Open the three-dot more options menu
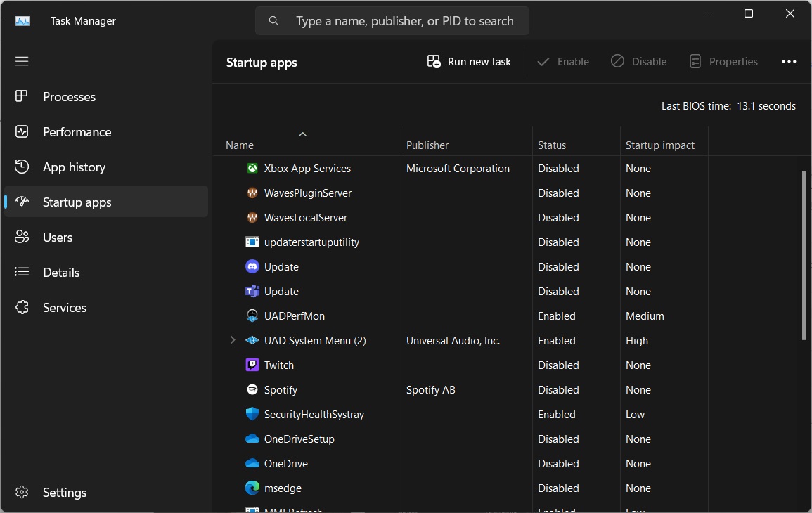 point(789,62)
